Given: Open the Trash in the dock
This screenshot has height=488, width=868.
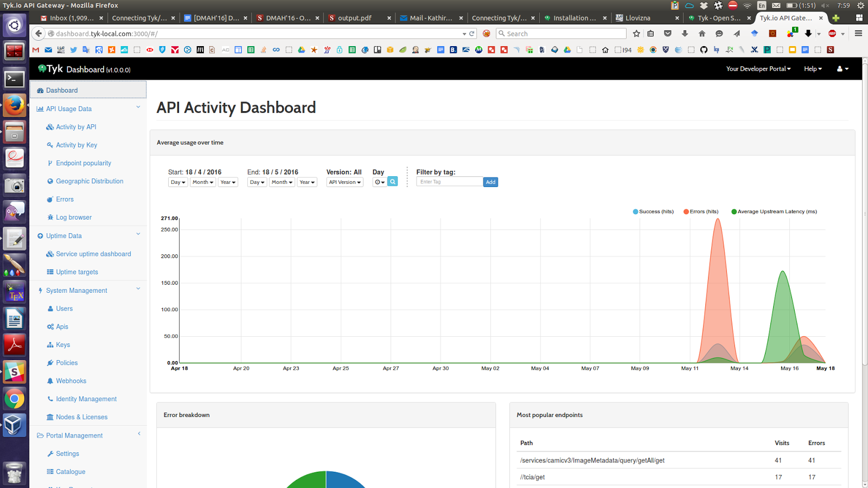Looking at the screenshot, I should [x=14, y=473].
